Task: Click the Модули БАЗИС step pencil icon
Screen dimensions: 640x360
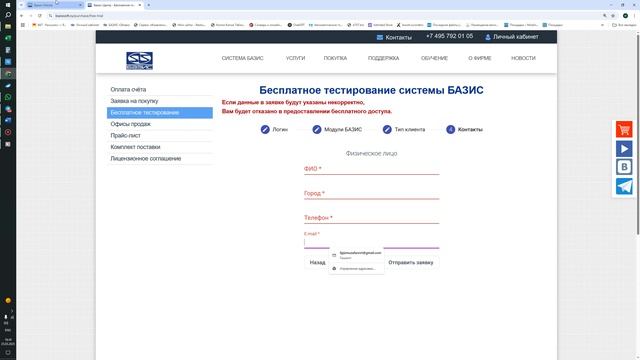Action: pos(317,129)
